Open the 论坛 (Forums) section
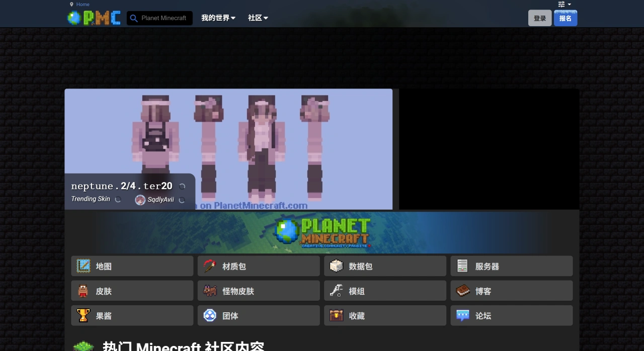 tap(511, 315)
